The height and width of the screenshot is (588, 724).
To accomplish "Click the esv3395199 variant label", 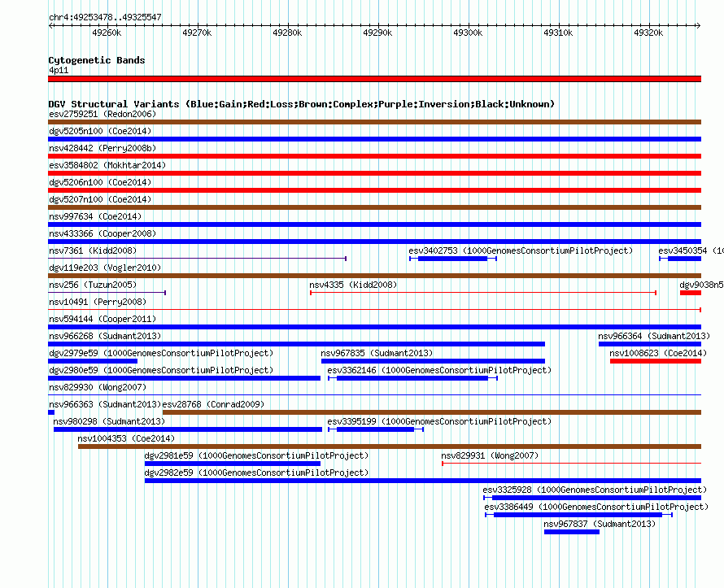I will [x=439, y=421].
